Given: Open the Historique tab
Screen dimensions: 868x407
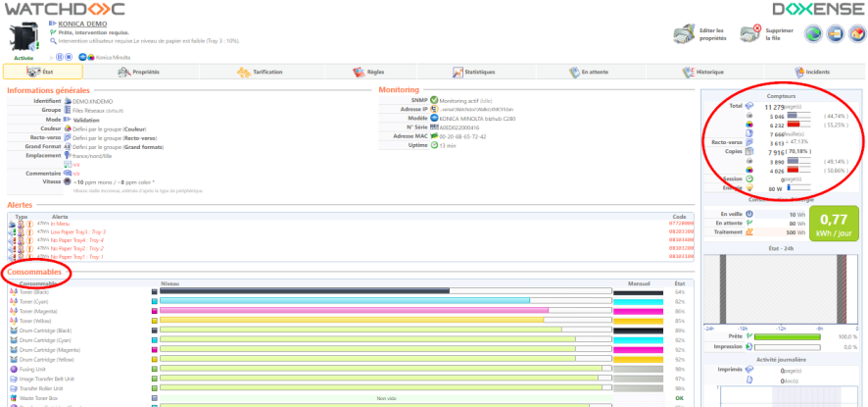Looking at the screenshot, I should click(x=702, y=72).
